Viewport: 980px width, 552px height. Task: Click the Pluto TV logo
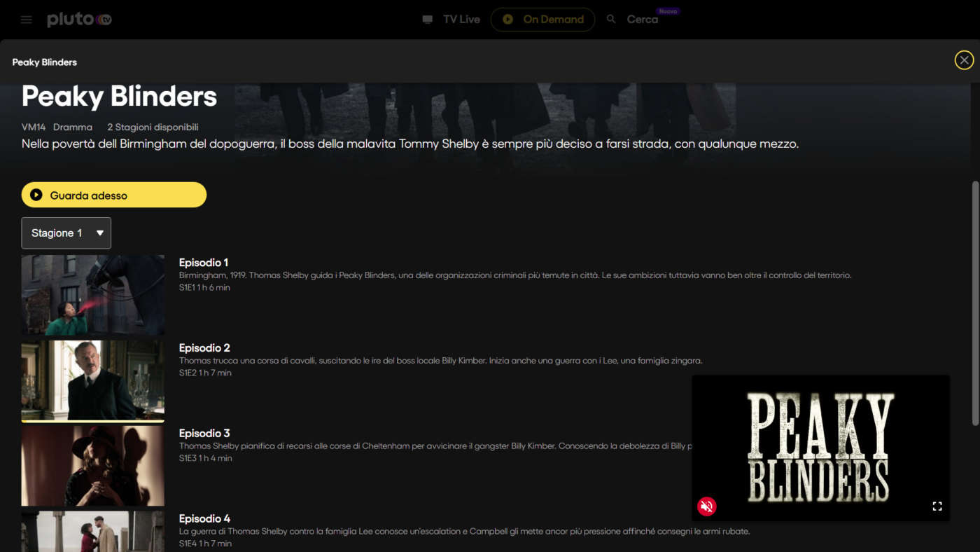[78, 19]
